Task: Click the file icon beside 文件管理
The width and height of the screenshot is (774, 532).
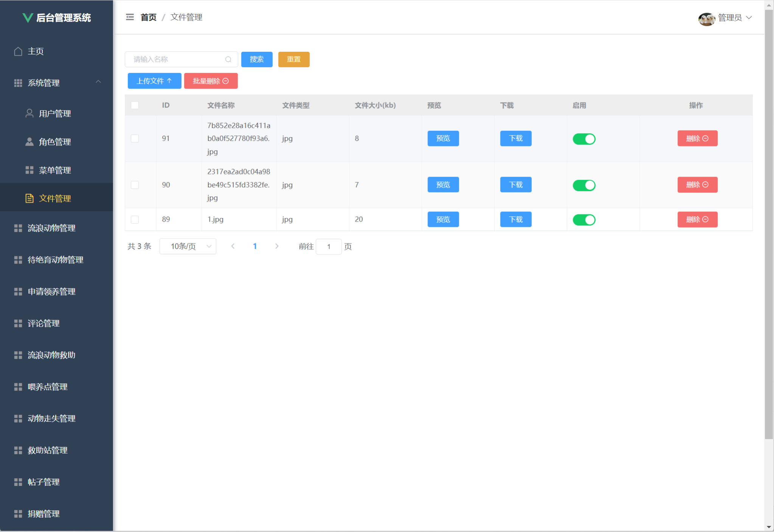Action: tap(30, 199)
